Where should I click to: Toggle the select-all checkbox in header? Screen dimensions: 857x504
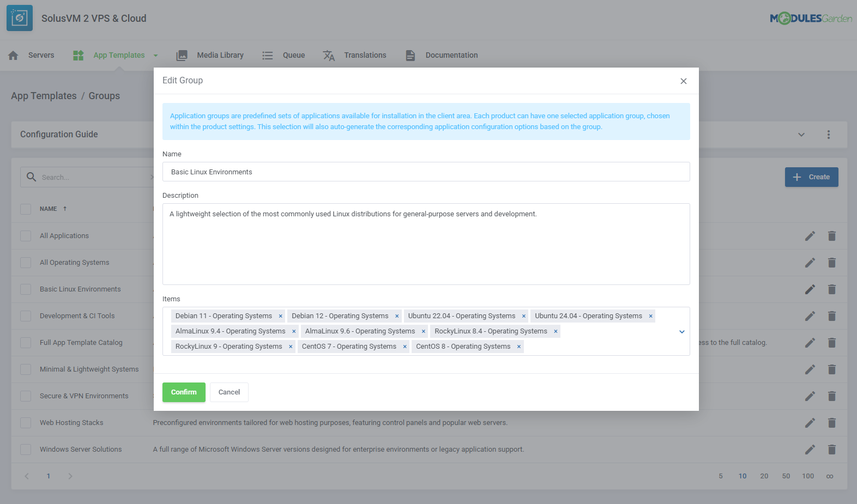point(26,209)
